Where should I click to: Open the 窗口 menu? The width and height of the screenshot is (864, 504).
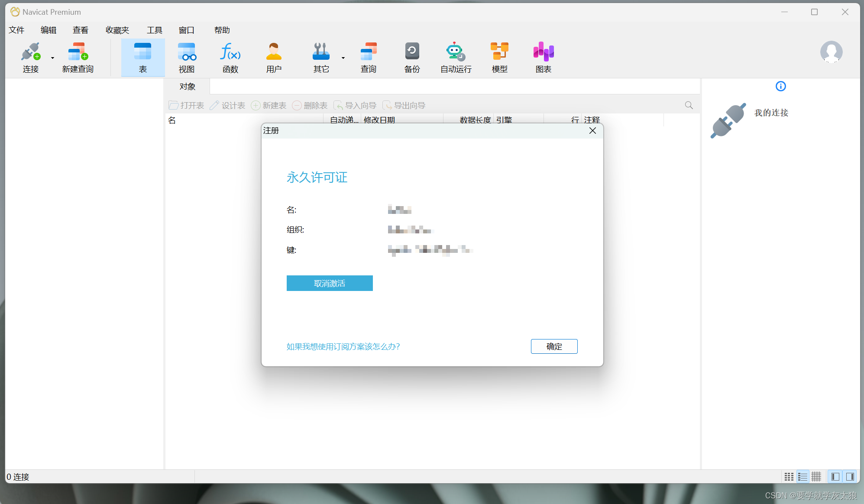click(187, 30)
